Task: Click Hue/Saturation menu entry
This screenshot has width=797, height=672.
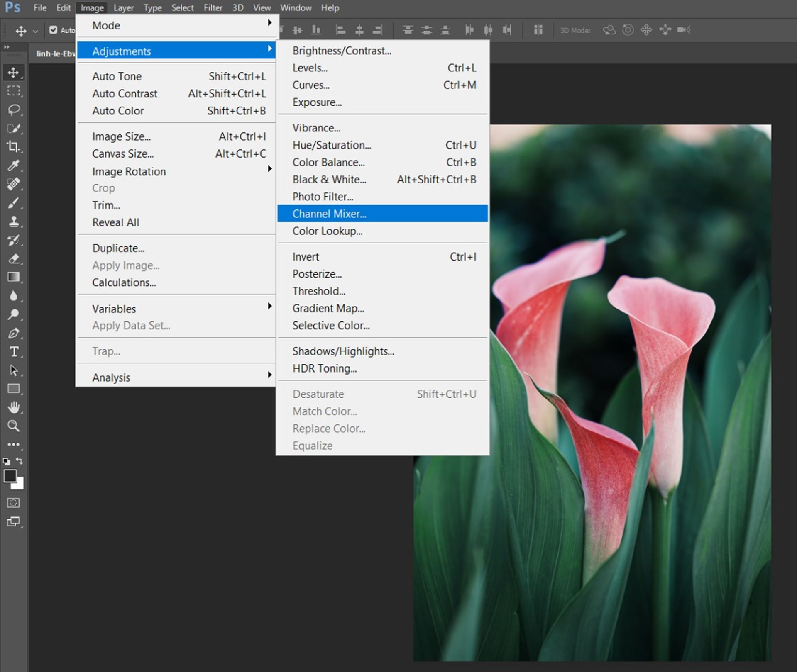Action: click(x=331, y=145)
